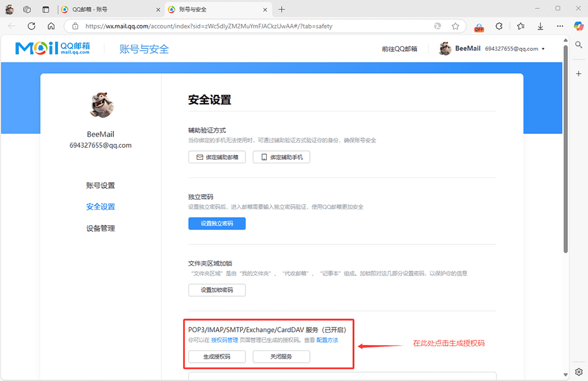Click the page vertical scrollbar thumb
This screenshot has height=381, width=588.
coord(566,149)
